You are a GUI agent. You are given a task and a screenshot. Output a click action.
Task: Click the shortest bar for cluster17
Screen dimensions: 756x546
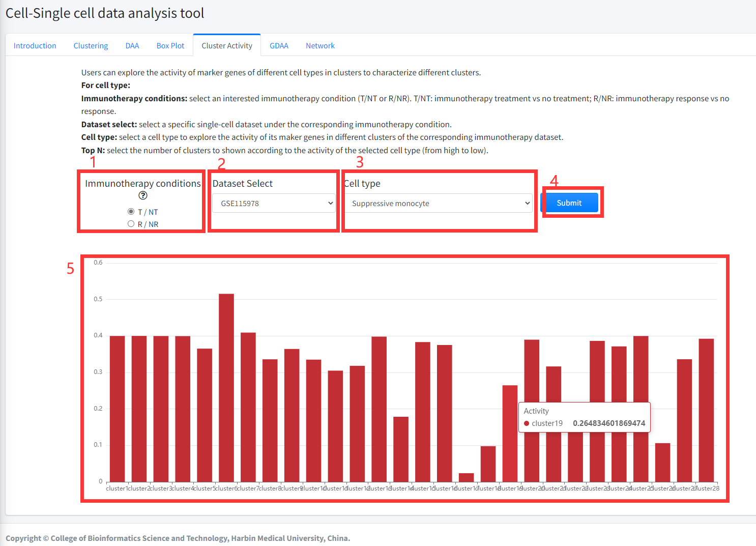pyautogui.click(x=467, y=477)
